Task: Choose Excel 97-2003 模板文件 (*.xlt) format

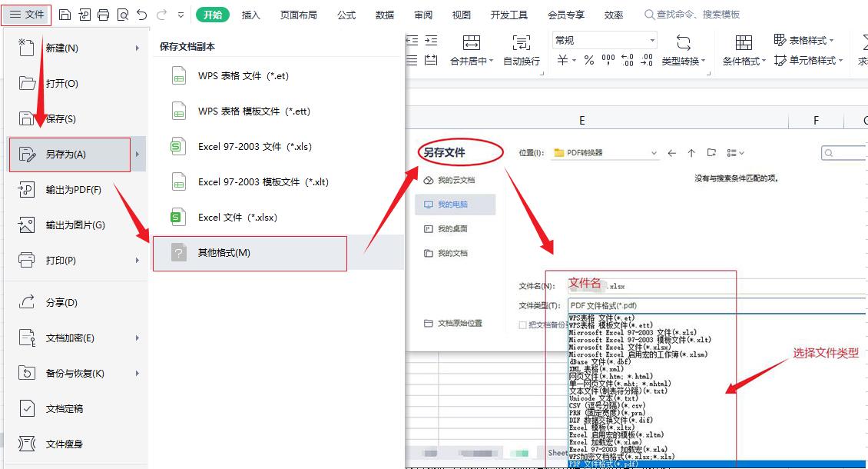Action: click(277, 182)
